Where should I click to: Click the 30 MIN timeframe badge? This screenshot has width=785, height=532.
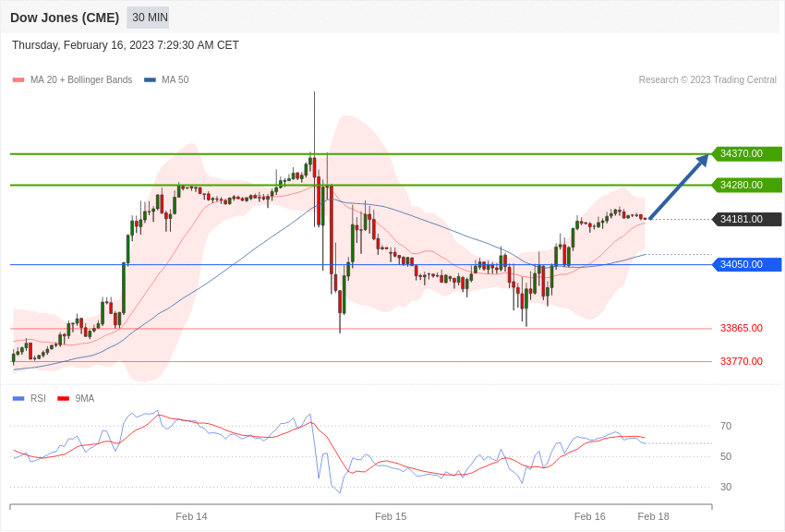(x=148, y=18)
